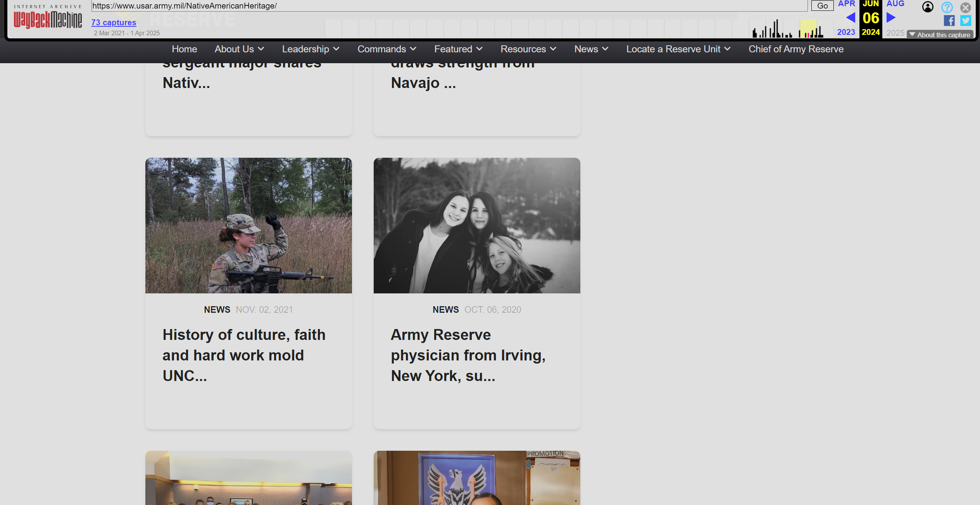Open the Wayback user account icon
This screenshot has height=505, width=980.
928,7
